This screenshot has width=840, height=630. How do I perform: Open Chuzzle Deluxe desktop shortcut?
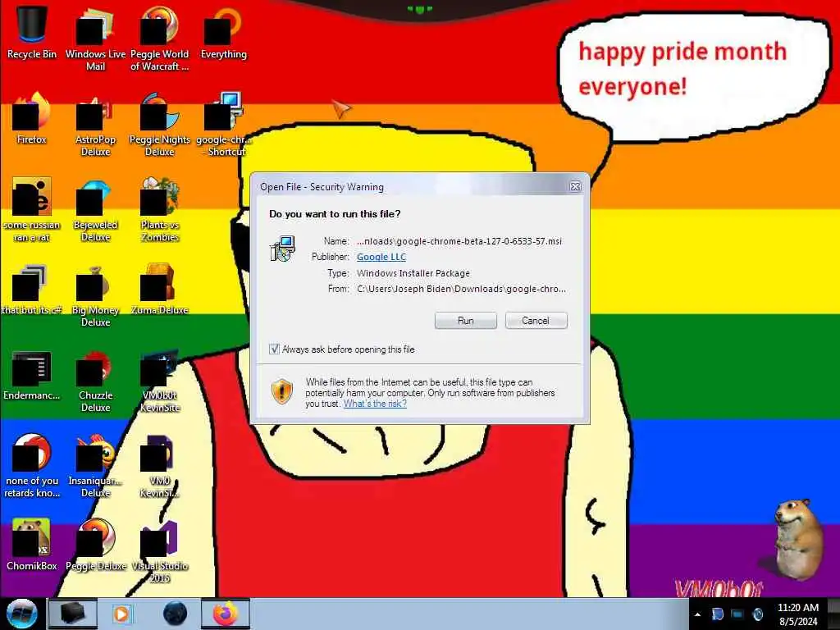tap(95, 381)
